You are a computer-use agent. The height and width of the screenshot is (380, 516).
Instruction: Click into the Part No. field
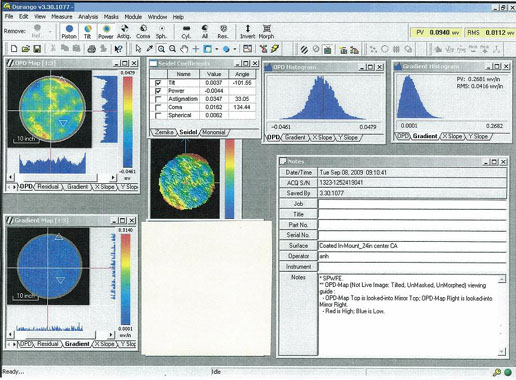413,225
